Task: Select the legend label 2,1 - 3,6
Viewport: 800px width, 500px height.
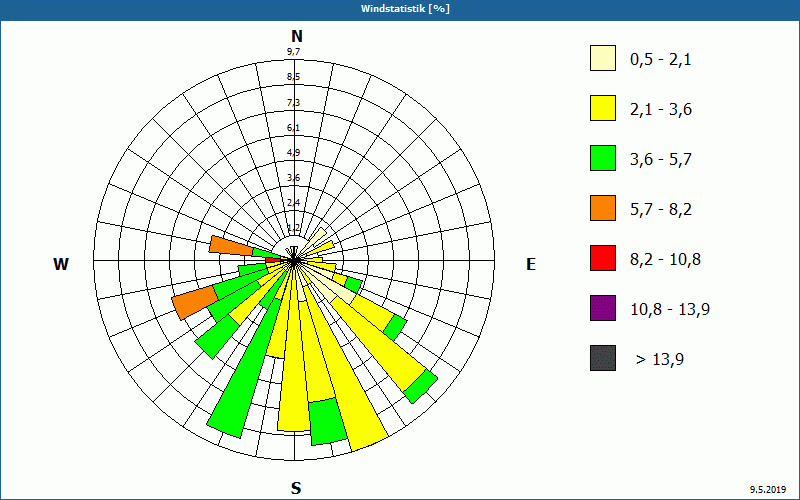Action: coord(661,110)
